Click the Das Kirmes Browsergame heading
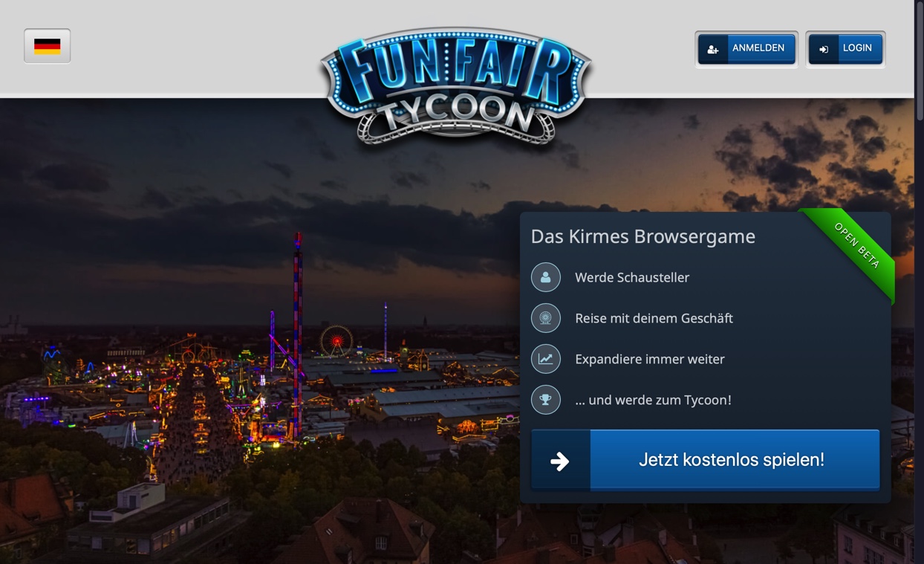The height and width of the screenshot is (564, 924). (642, 236)
